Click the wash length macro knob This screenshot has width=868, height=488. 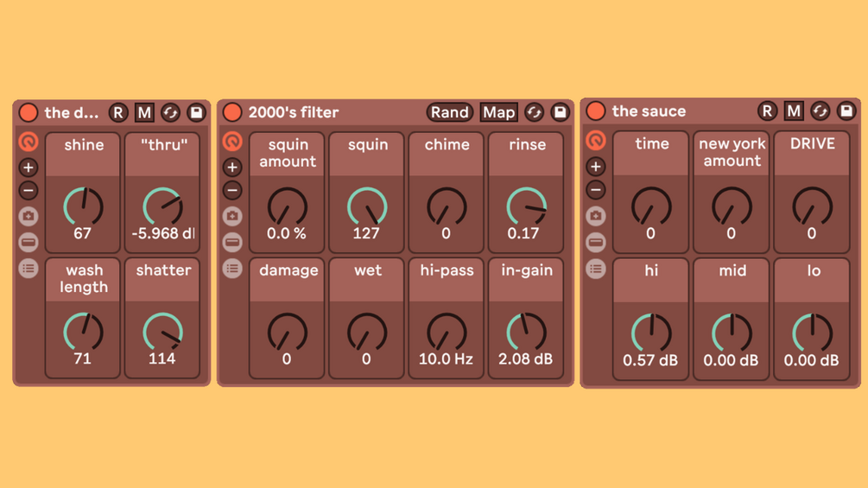[83, 332]
